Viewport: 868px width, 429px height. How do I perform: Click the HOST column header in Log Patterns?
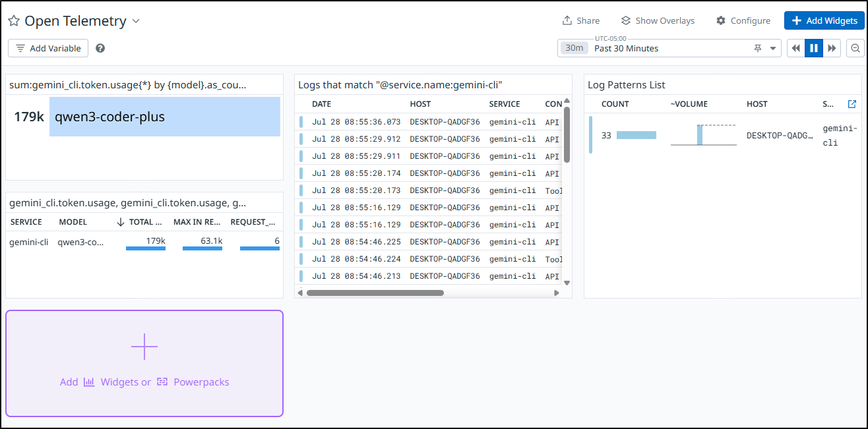tap(757, 104)
